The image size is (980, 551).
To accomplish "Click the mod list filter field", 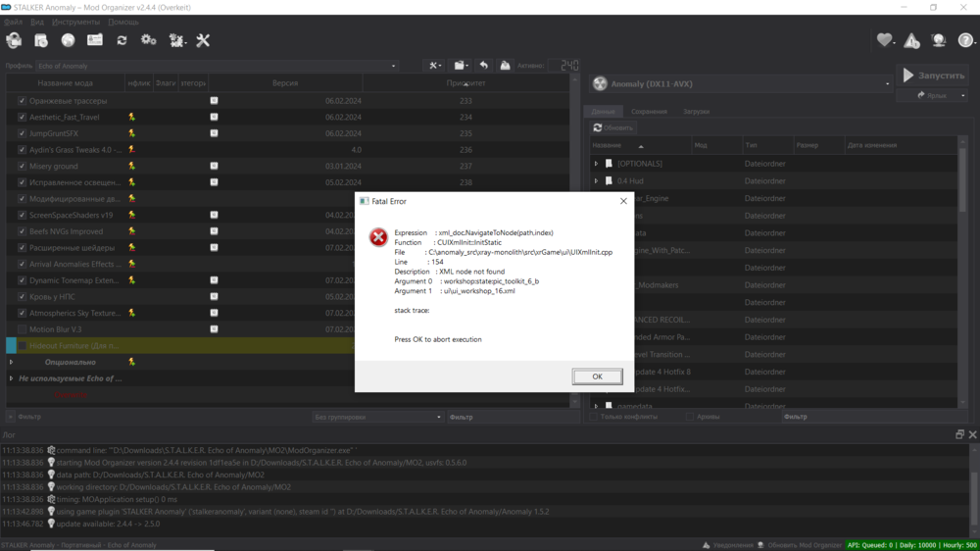I will point(513,417).
